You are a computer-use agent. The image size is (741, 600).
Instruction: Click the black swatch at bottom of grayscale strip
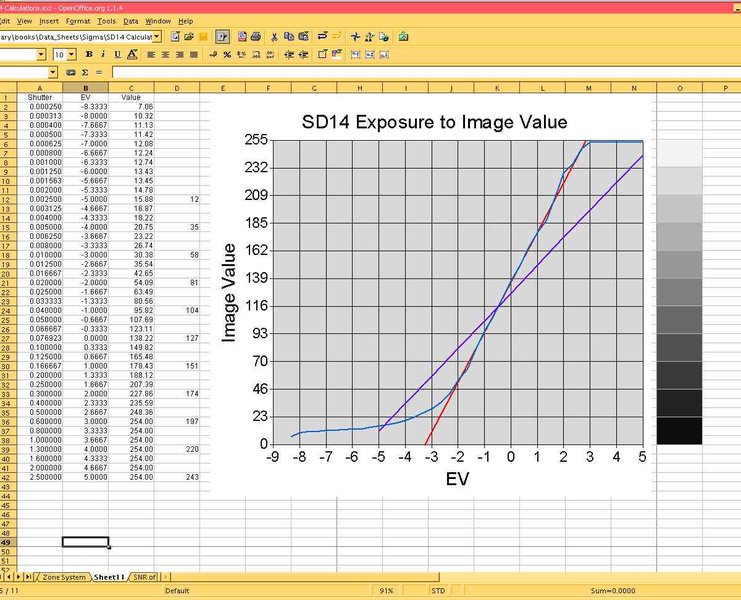[x=679, y=431]
